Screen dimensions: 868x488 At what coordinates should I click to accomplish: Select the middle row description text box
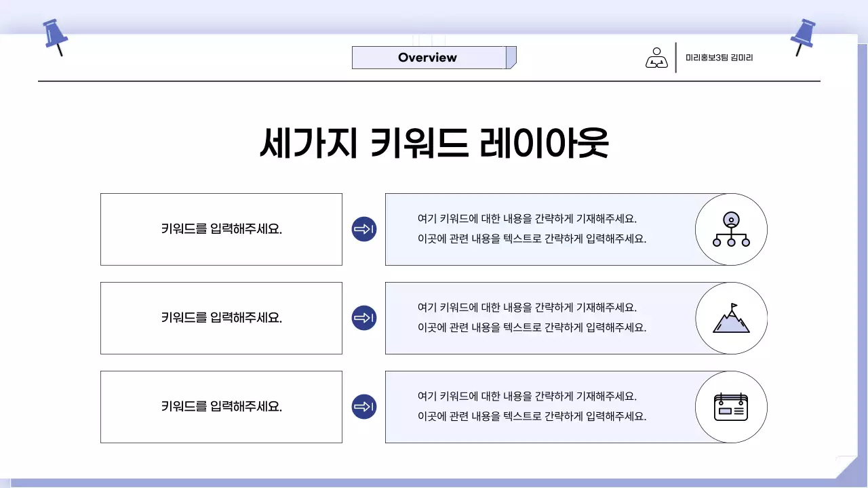529,318
